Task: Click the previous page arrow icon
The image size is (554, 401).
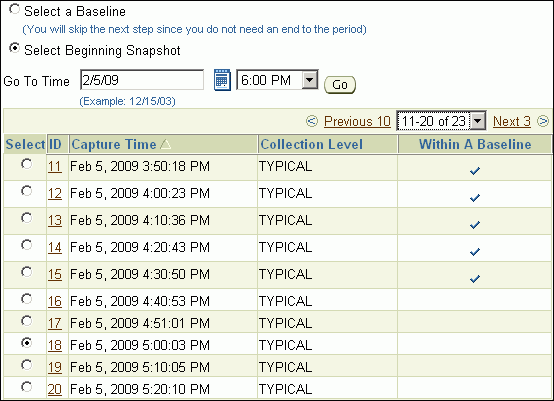Action: pos(312,121)
